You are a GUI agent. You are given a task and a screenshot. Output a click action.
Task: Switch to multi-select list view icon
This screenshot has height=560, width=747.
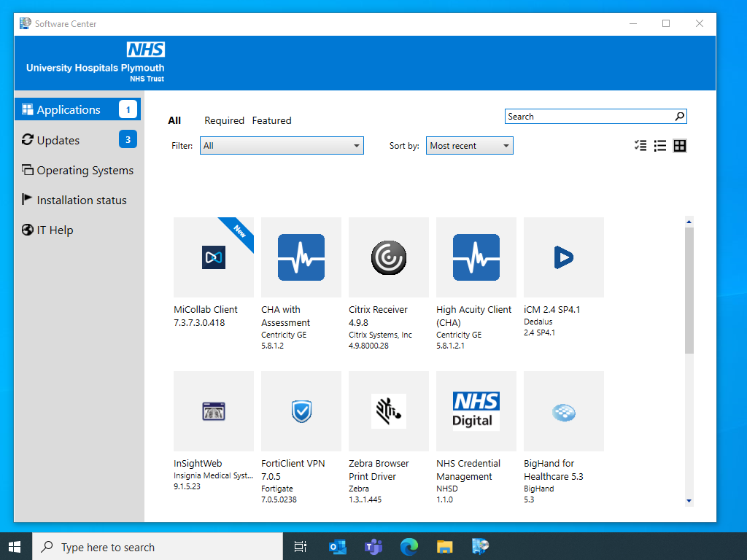pyautogui.click(x=640, y=146)
